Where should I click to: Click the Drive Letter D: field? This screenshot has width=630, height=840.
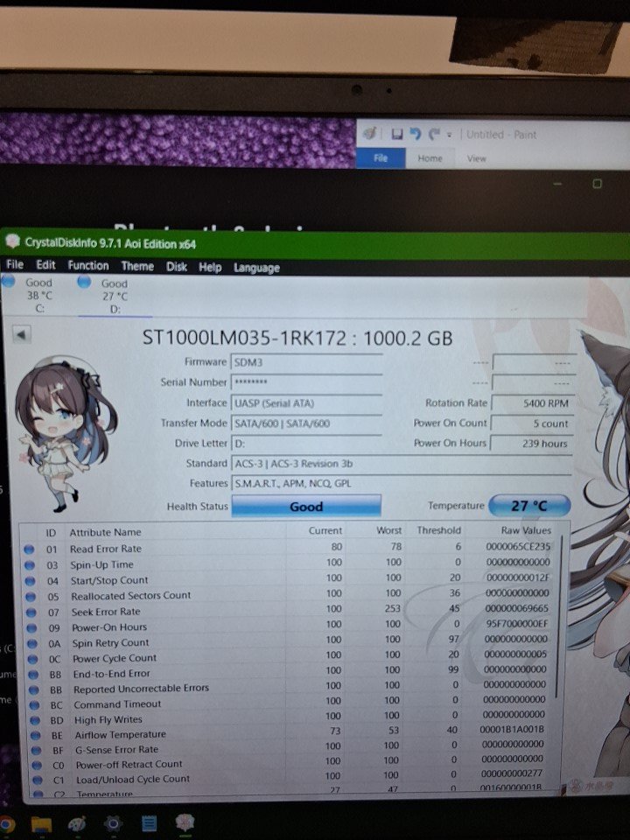(306, 444)
